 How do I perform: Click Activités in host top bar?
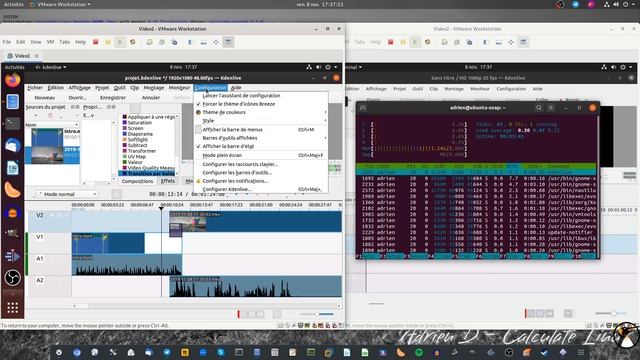coord(14,4)
